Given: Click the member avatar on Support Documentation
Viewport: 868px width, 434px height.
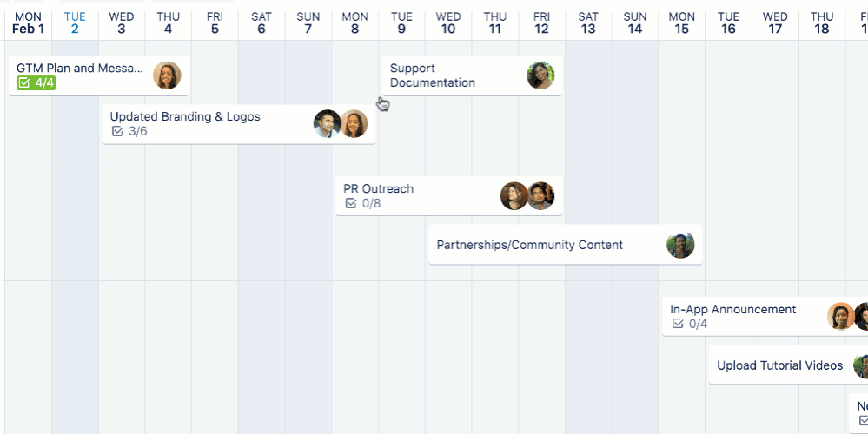Looking at the screenshot, I should coord(540,76).
